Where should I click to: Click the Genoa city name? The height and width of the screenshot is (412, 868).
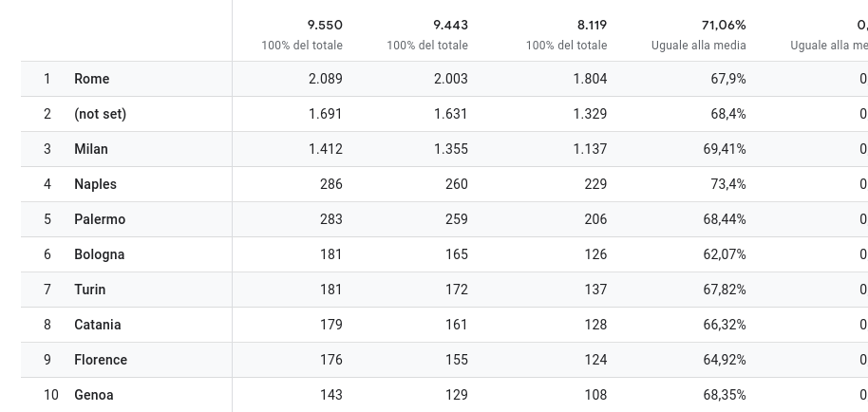[94, 395]
